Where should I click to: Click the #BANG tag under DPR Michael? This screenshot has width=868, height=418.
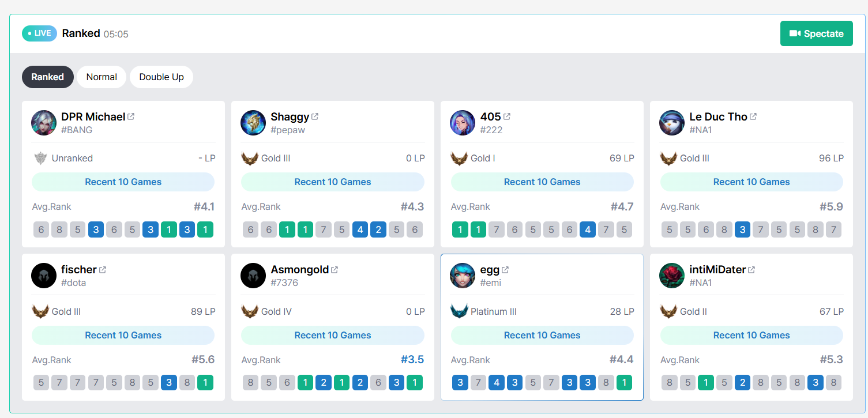pyautogui.click(x=77, y=130)
